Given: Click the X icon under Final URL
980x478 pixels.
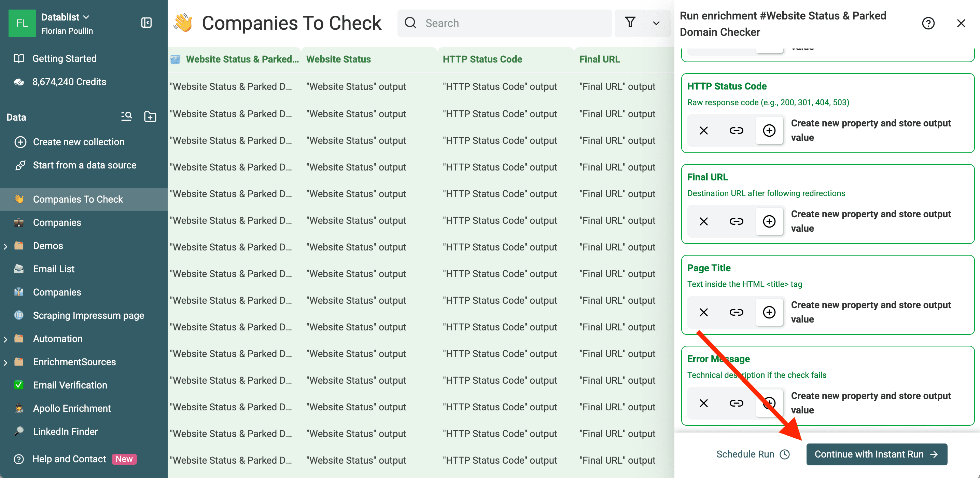Looking at the screenshot, I should click(x=703, y=221).
